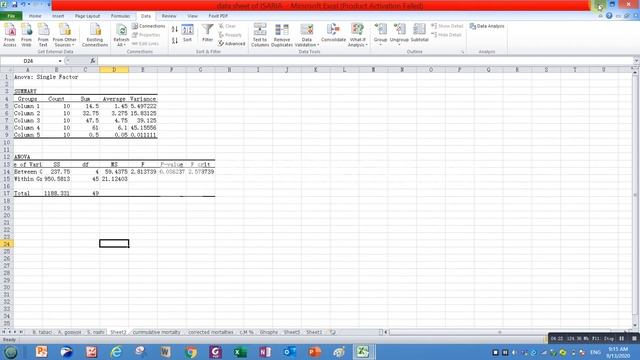Click Text to Columns

click(260, 34)
